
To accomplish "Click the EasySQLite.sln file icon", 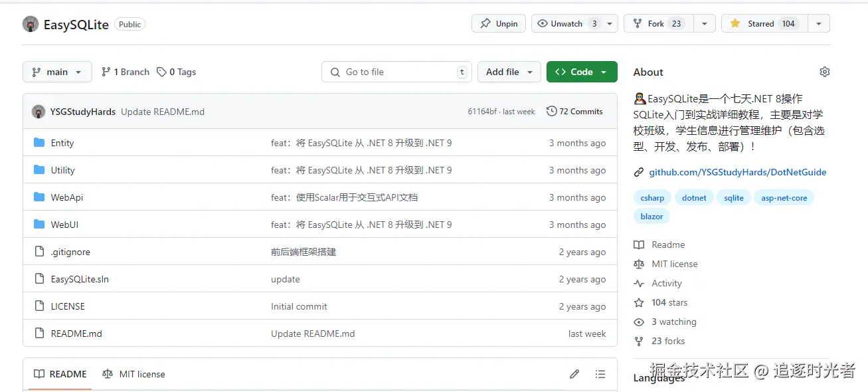I will [x=39, y=279].
